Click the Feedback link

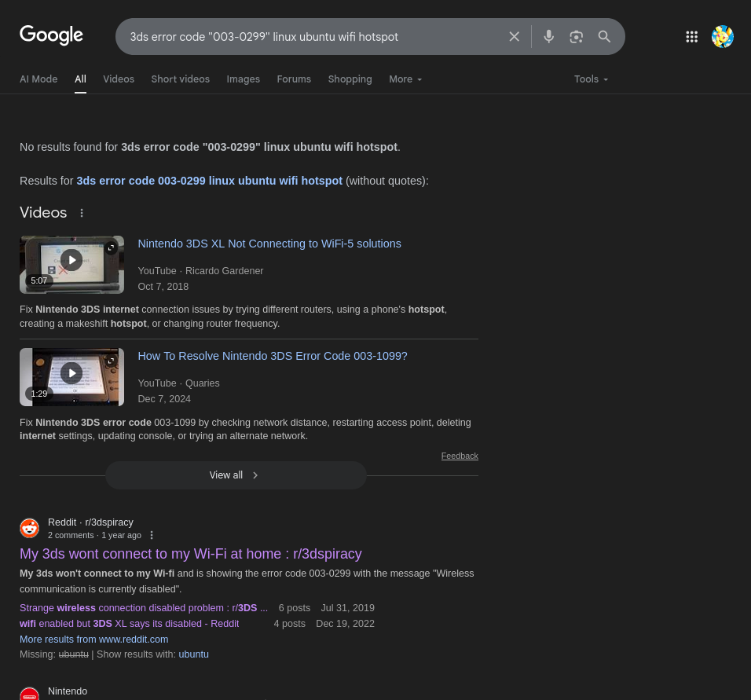click(460, 456)
